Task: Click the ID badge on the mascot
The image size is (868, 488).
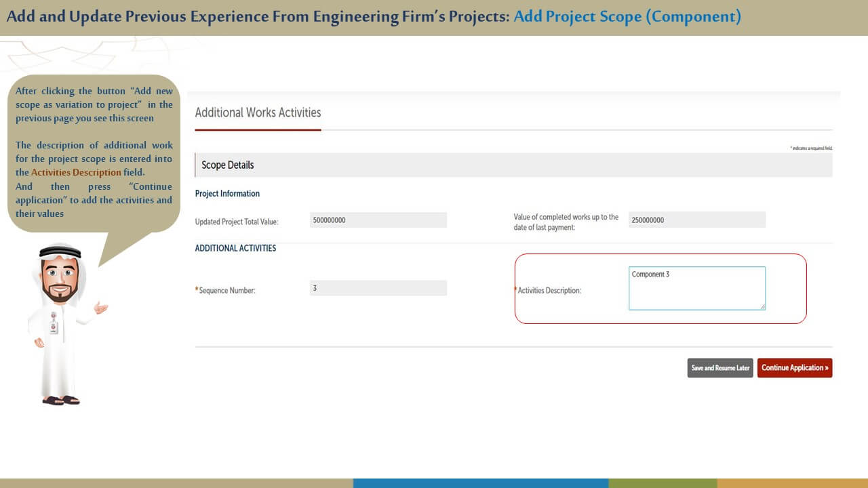Action: coord(54,326)
